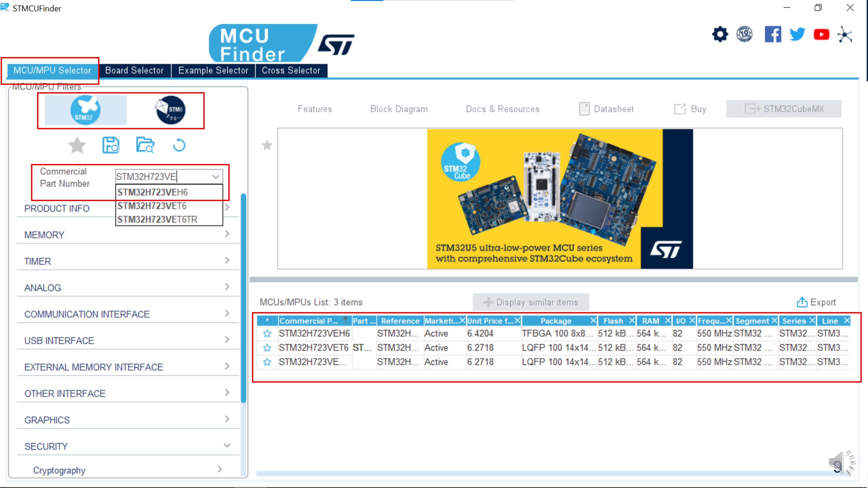Expand the PRODUCT INFO section

(227, 208)
